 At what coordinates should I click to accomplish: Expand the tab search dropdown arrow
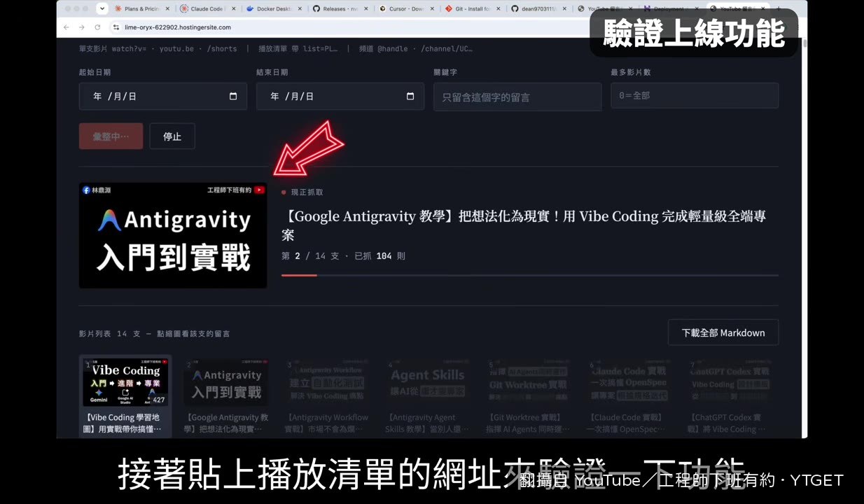tap(103, 9)
